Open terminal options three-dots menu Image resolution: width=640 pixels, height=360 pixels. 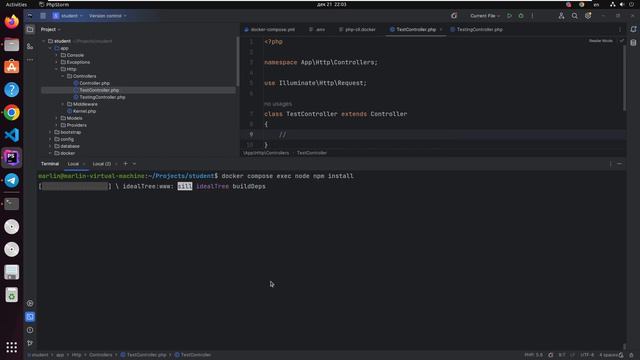point(611,164)
